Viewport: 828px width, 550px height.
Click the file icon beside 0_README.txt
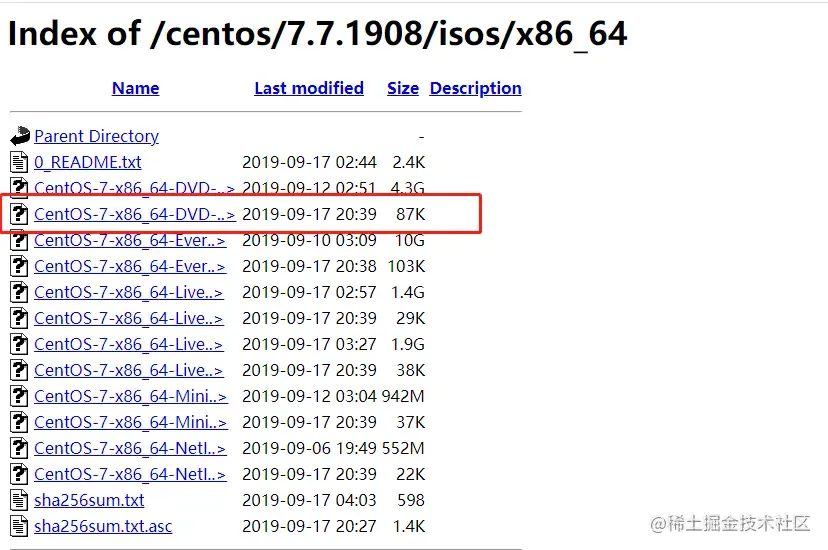tap(20, 162)
